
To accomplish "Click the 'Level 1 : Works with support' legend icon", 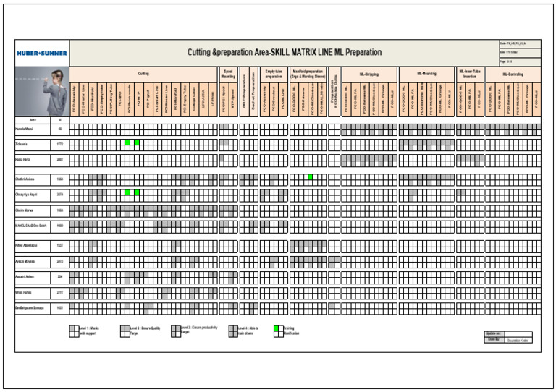I will coord(74,331).
